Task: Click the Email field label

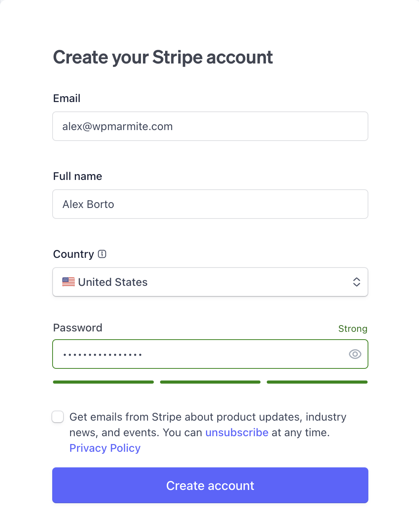Action: tap(67, 98)
